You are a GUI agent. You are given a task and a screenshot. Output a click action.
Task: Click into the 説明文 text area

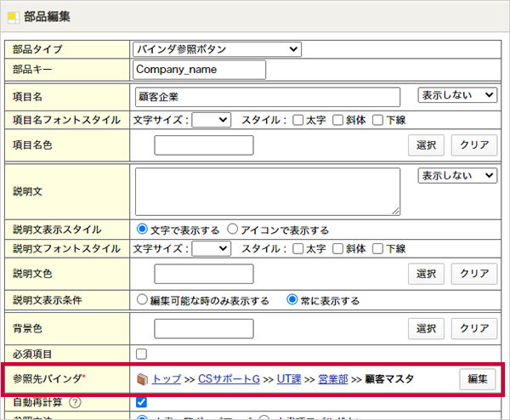click(268, 191)
